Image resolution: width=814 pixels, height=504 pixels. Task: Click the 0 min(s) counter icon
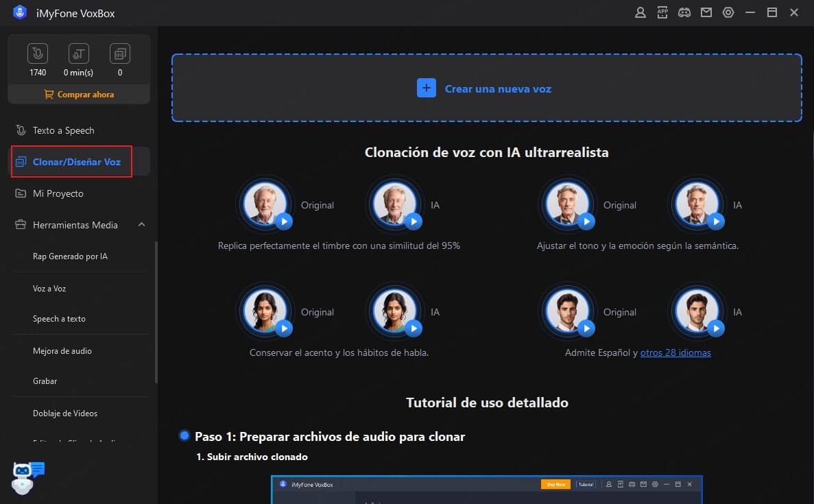tap(78, 53)
